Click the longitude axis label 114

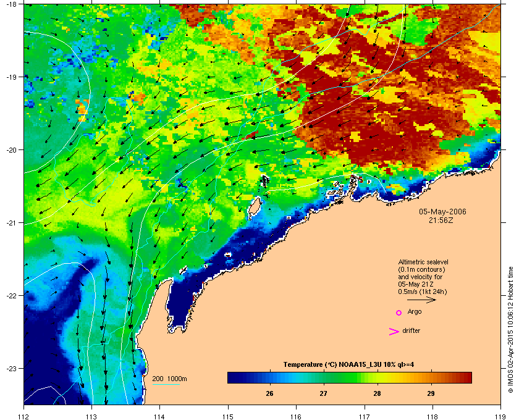159,416
